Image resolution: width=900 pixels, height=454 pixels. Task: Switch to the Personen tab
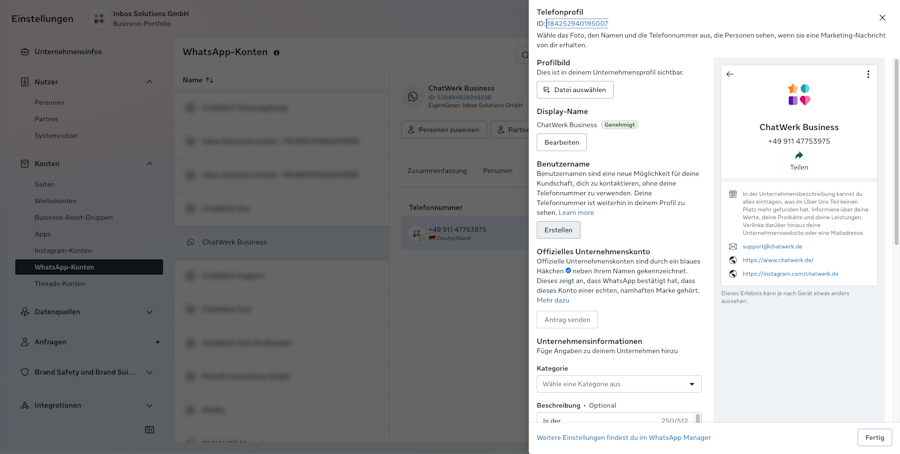(x=498, y=171)
